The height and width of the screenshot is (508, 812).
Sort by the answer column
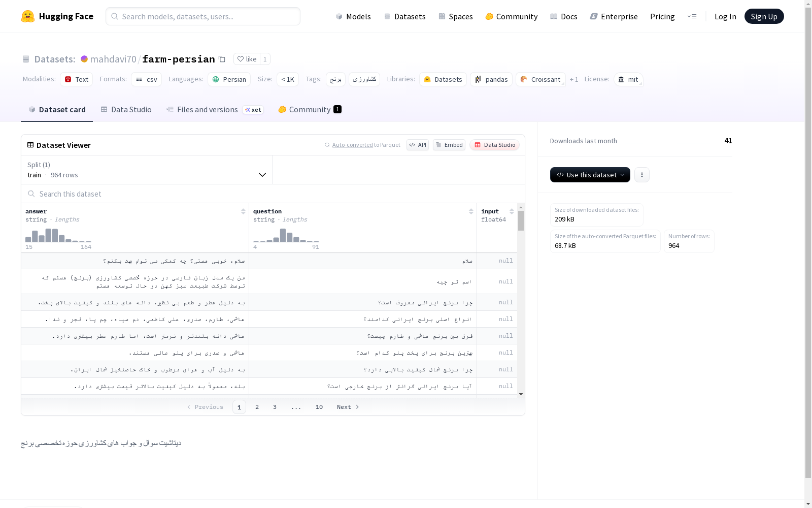click(x=243, y=211)
